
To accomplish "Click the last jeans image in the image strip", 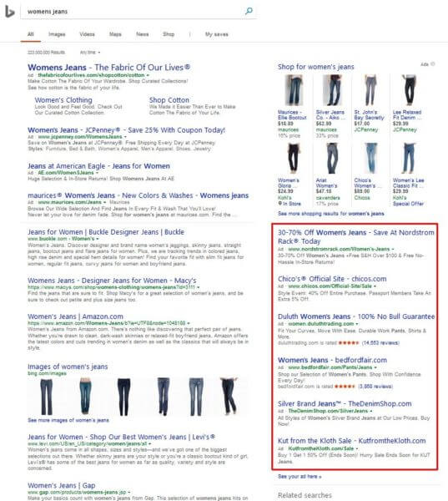I will [229, 396].
